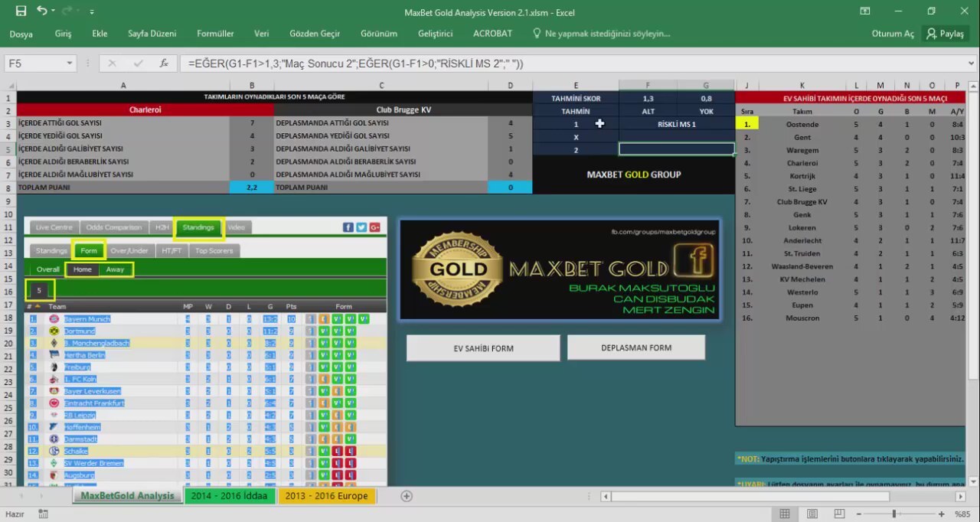
Task: Click the Google Plus share icon
Action: [374, 227]
